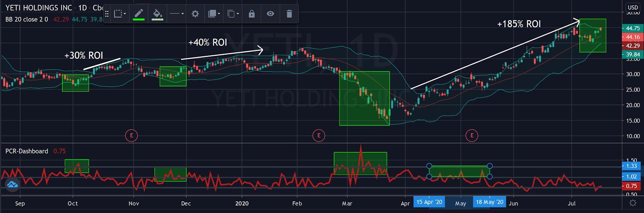
Task: Click the Mar label on time axis
Action: point(347,203)
